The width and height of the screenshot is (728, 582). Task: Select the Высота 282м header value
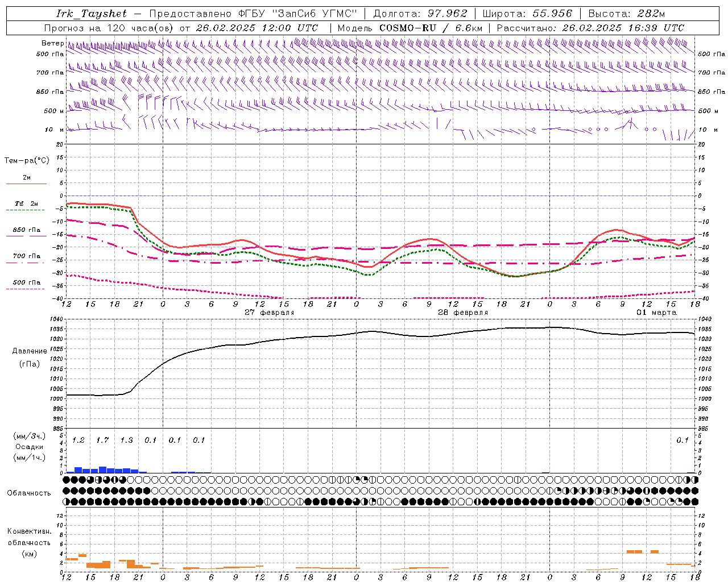point(626,14)
